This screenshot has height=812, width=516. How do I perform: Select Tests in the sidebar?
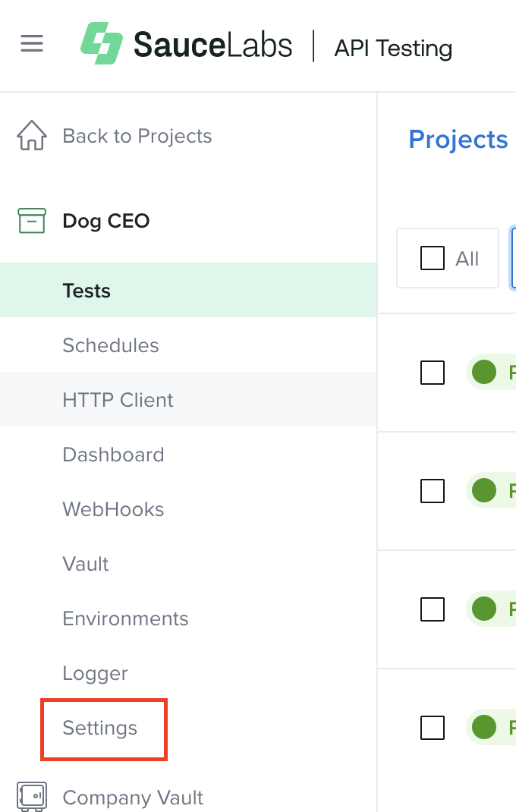(87, 291)
